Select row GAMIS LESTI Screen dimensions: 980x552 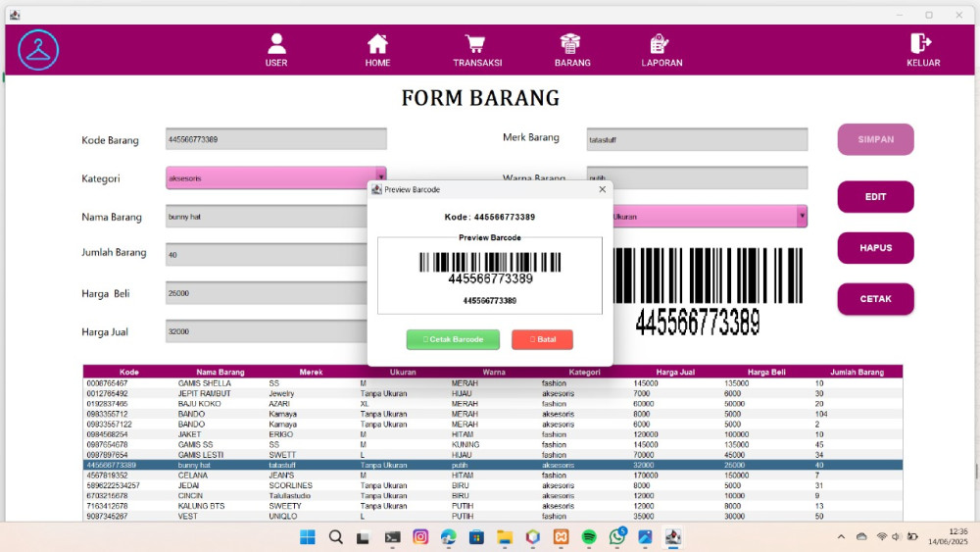coord(493,455)
